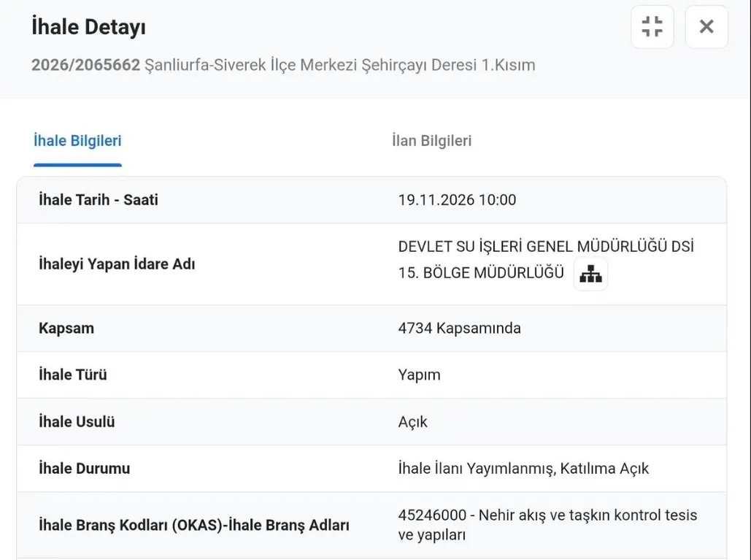This screenshot has height=560, width=751.
Task: Click the İhale Tarih - Saati label
Action: (x=99, y=200)
